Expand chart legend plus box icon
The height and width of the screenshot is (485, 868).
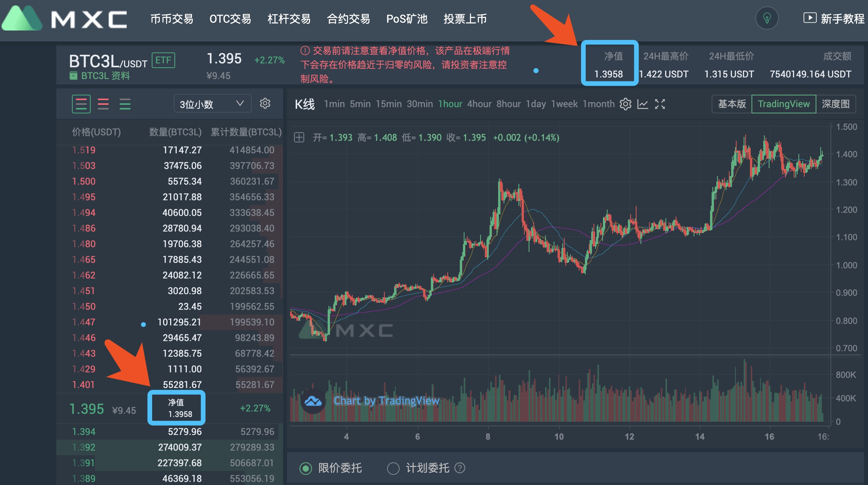click(x=299, y=138)
